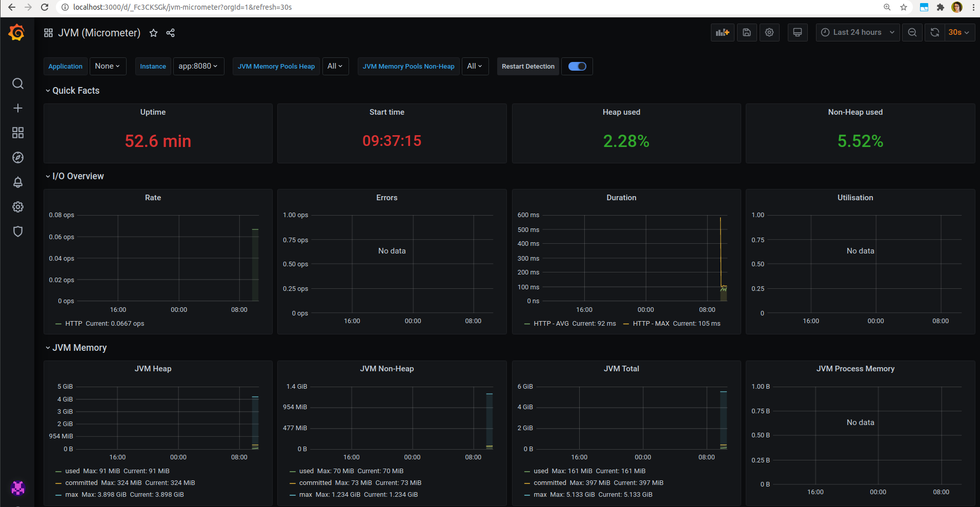
Task: Bookmark this page with star icon
Action: pyautogui.click(x=904, y=7)
